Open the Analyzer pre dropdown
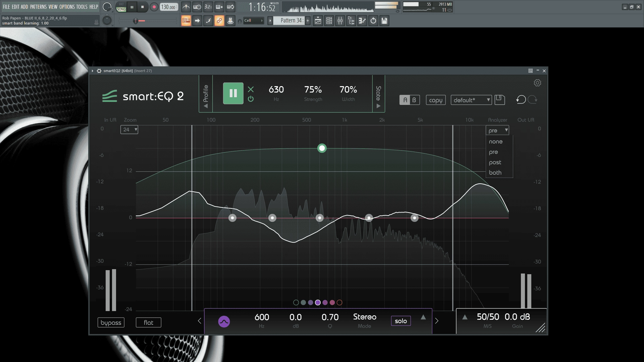Image resolution: width=644 pixels, height=362 pixels. [497, 130]
